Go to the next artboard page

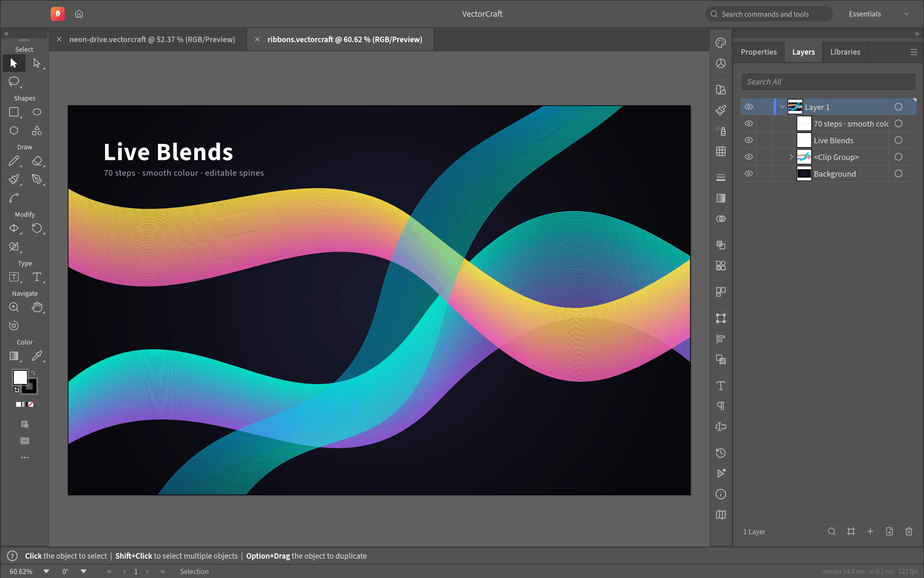[x=147, y=571]
